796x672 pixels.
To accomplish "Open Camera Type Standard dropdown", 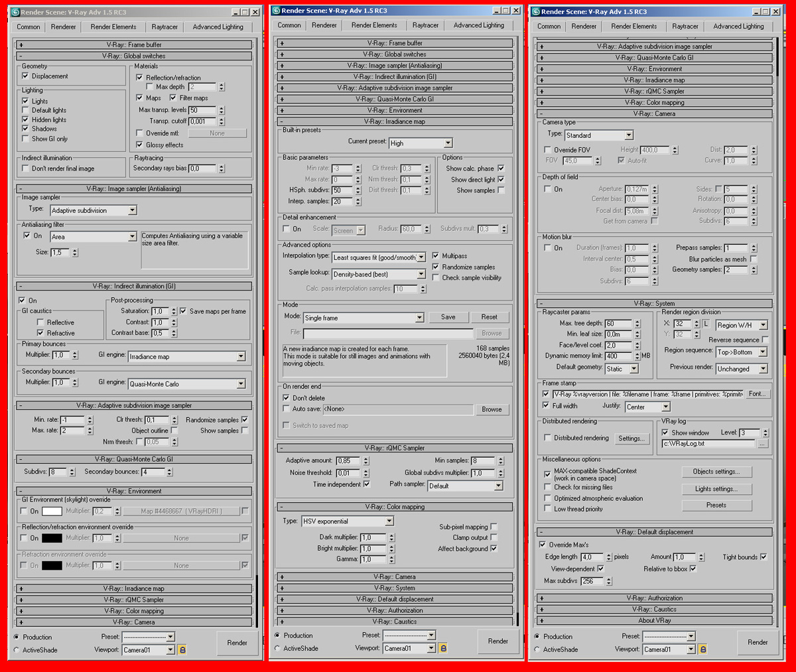I will pyautogui.click(x=599, y=135).
